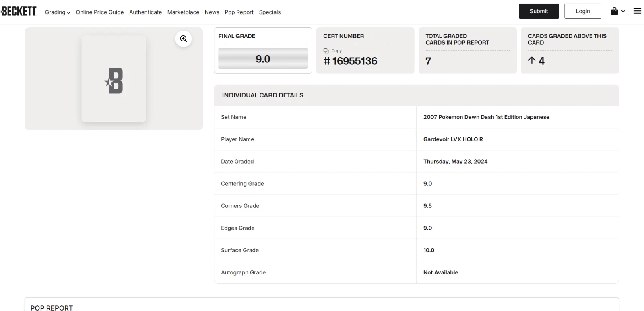This screenshot has width=644, height=311.
Task: Click Corners Grade value 9.5
Action: point(427,206)
